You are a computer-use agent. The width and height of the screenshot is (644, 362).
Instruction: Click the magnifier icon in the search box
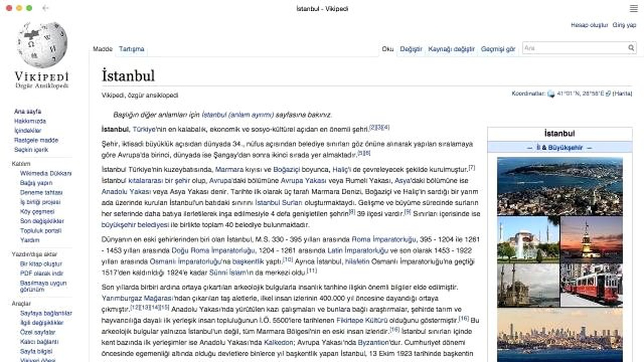632,48
